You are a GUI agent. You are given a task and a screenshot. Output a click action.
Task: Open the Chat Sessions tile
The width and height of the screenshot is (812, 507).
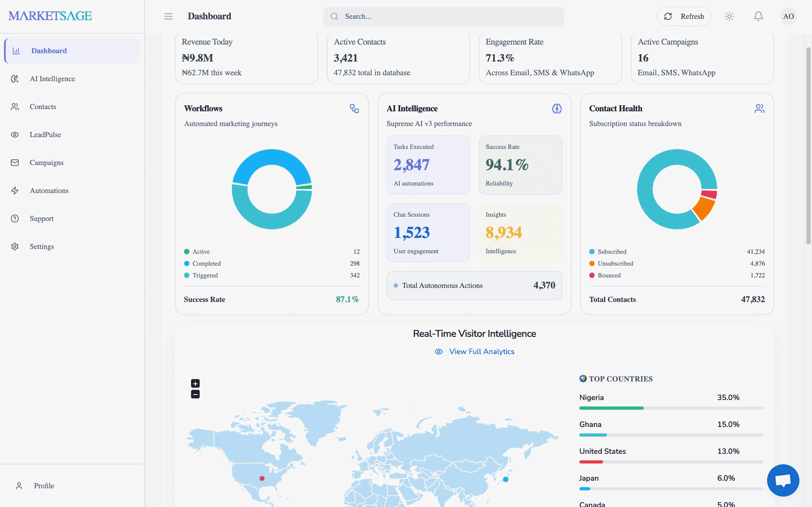[428, 233]
